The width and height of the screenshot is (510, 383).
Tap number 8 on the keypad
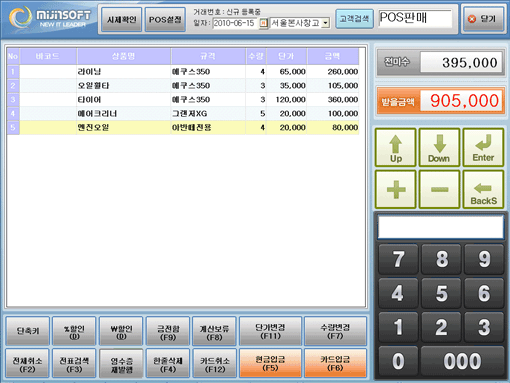(x=441, y=259)
